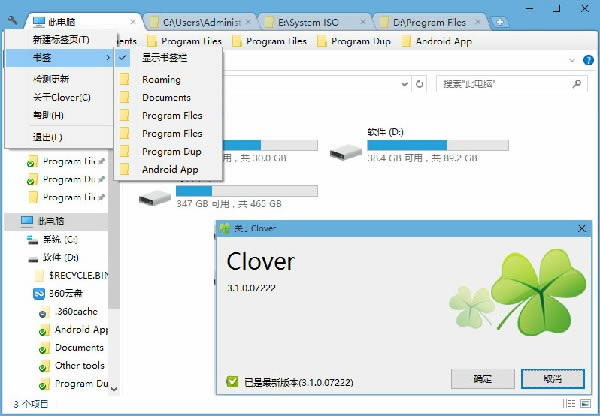Click the 软件 (D:) usage bar
The height and width of the screenshot is (416, 600).
click(x=438, y=145)
